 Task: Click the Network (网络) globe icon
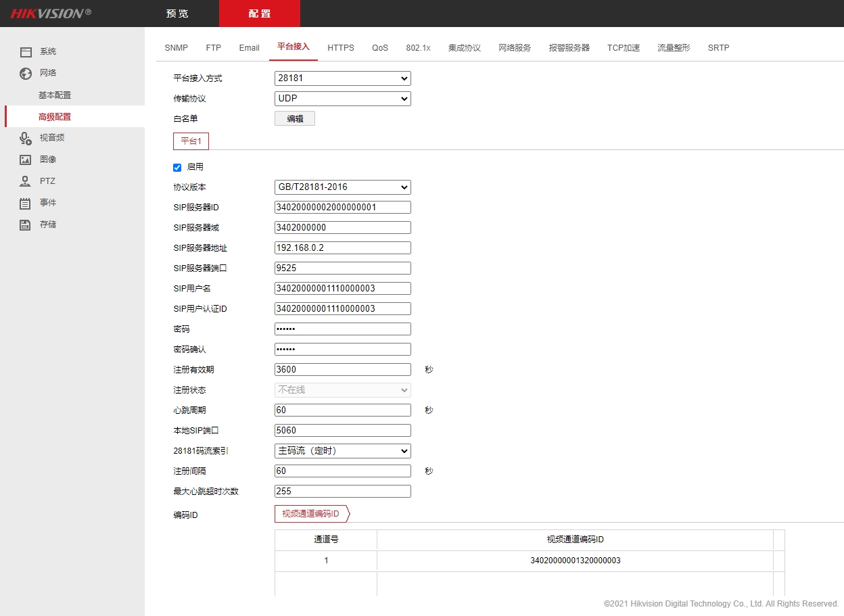[26, 74]
